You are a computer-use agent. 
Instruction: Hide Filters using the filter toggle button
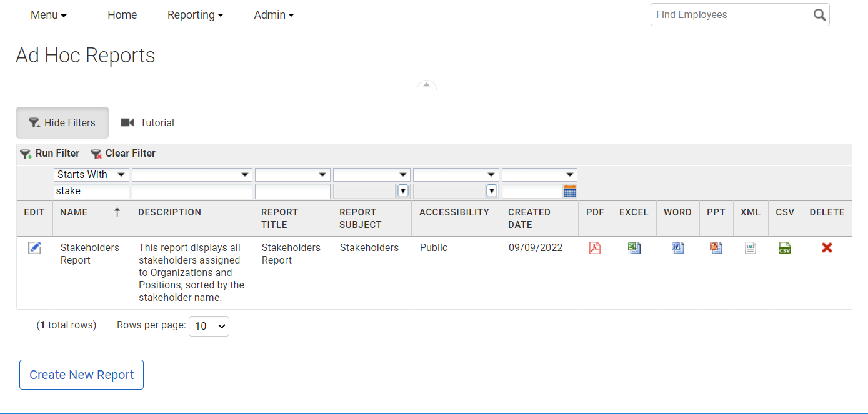[x=62, y=122]
